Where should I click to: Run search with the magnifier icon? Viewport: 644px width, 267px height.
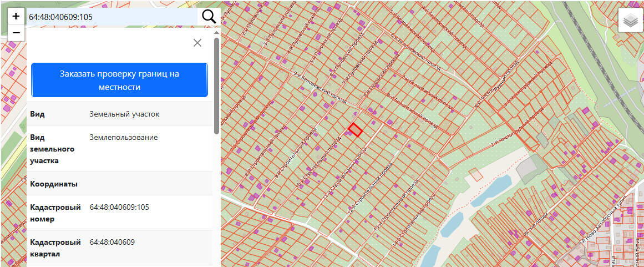tap(209, 17)
